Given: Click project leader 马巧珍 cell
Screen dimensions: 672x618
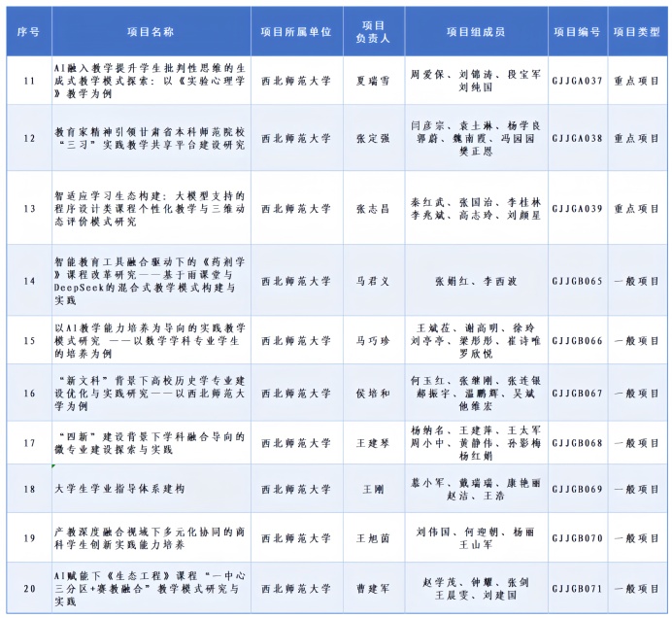Looking at the screenshot, I should (372, 341).
